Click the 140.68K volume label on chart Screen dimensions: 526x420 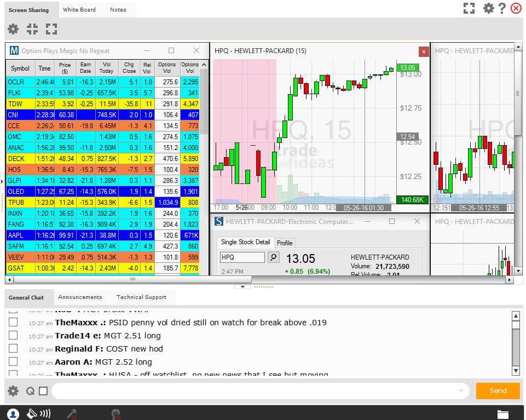click(412, 199)
